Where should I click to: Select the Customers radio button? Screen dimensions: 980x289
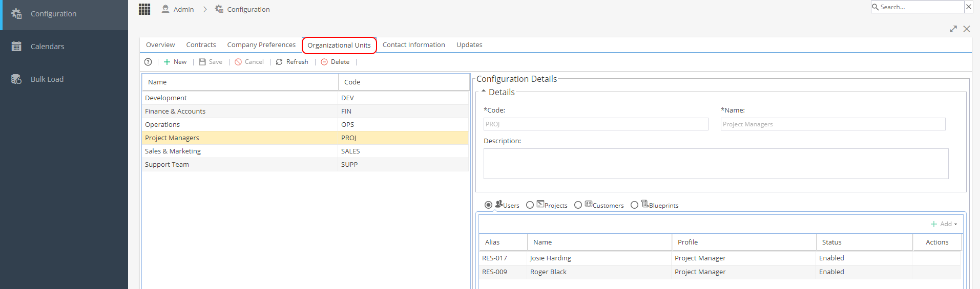tap(578, 205)
